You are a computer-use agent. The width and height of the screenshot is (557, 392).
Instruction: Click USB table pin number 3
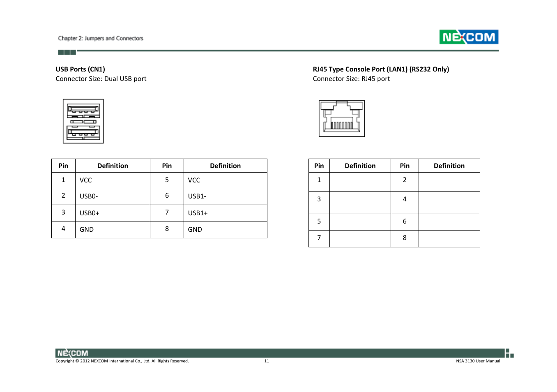[63, 212]
